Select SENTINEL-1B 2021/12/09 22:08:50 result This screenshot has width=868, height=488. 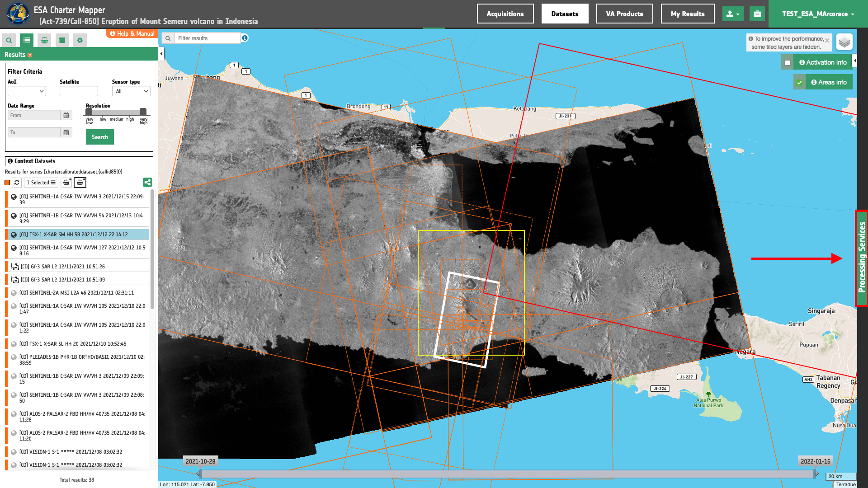point(77,398)
